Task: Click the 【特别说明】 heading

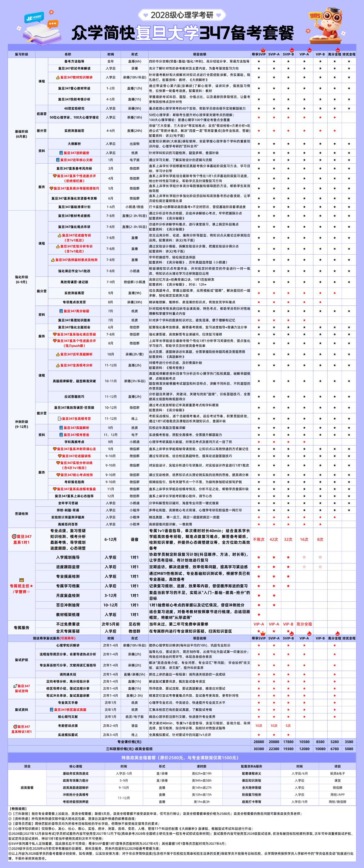Action: (18, 809)
